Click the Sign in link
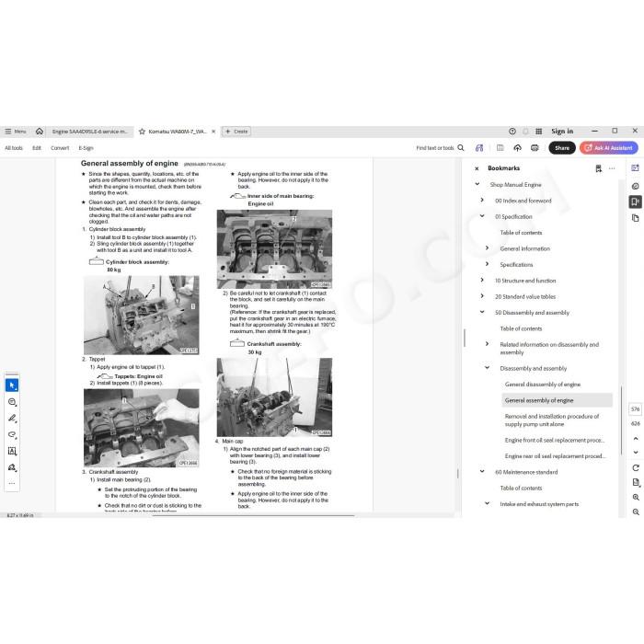Image resolution: width=644 pixels, height=644 pixels. [562, 132]
